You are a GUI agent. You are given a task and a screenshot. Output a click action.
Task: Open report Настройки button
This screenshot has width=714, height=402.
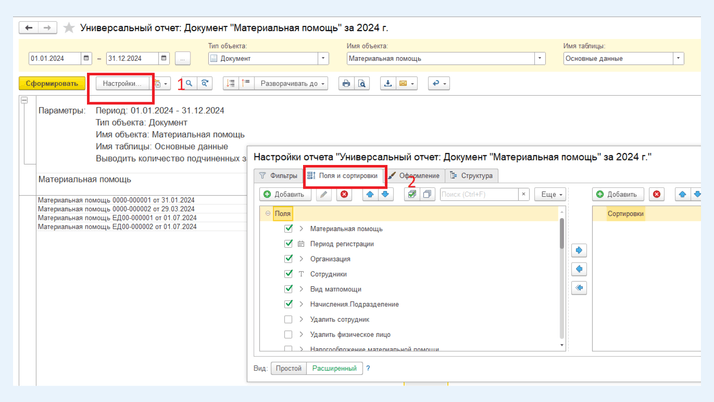pos(119,84)
